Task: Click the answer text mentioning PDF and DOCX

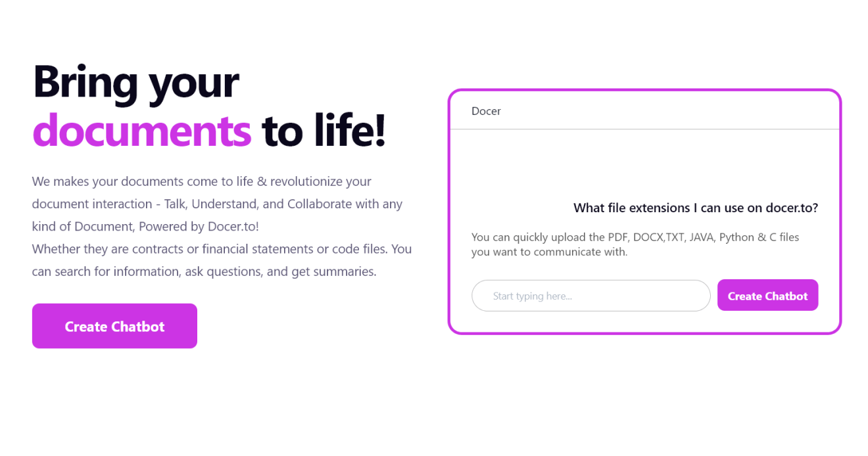Action: 635,244
